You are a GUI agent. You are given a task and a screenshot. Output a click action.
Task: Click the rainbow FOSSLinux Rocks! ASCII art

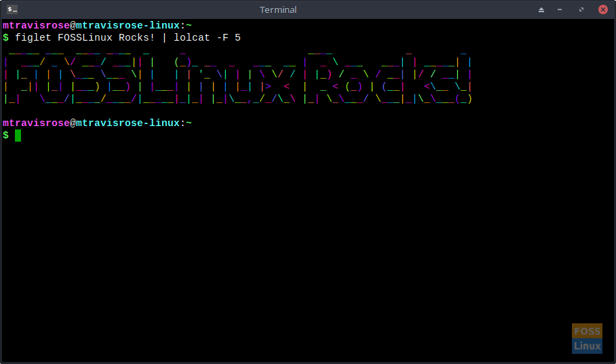pyautogui.click(x=237, y=77)
